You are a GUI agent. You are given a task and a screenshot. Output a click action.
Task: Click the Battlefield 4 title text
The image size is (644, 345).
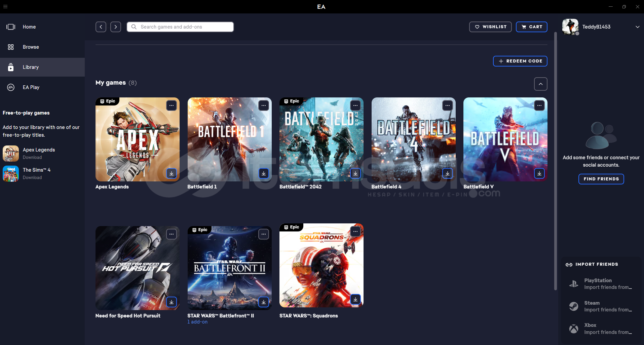point(386,187)
